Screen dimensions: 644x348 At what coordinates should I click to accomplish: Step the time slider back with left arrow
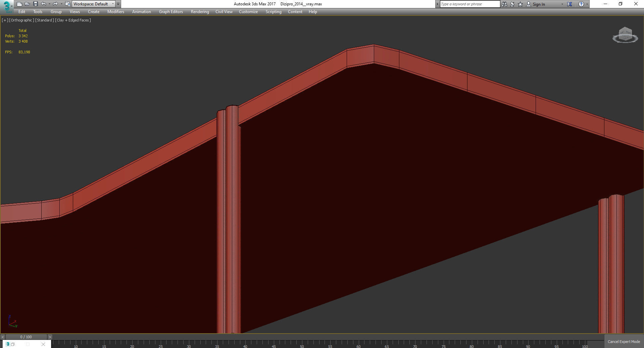[x=3, y=337]
